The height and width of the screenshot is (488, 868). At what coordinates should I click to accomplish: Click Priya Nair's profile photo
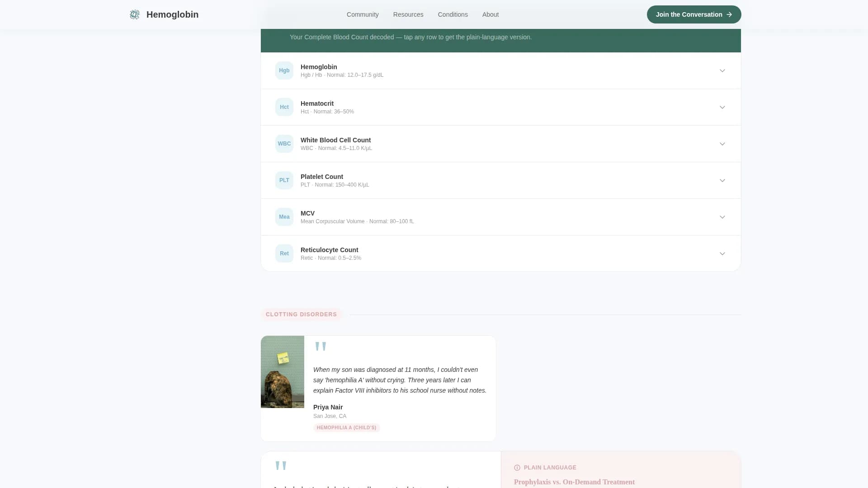282,372
